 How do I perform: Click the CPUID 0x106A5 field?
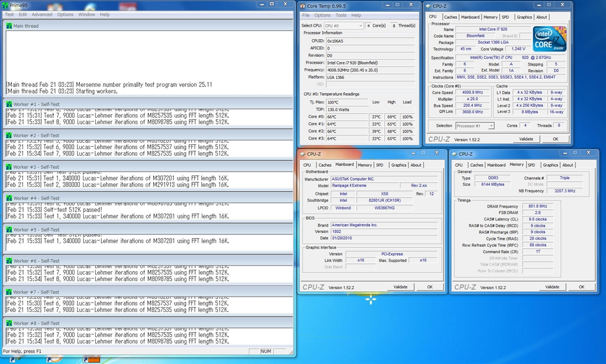tap(370, 41)
